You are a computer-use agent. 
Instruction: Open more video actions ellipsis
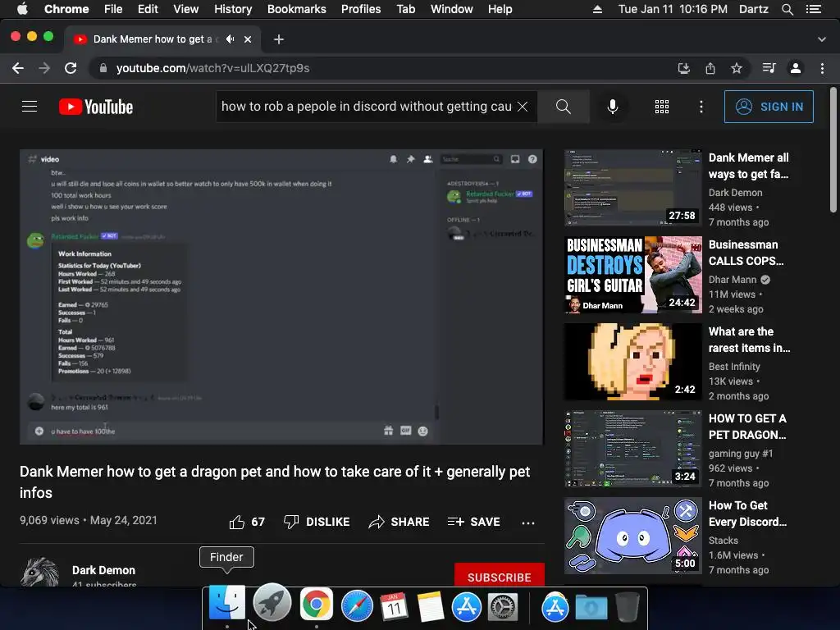coord(527,523)
